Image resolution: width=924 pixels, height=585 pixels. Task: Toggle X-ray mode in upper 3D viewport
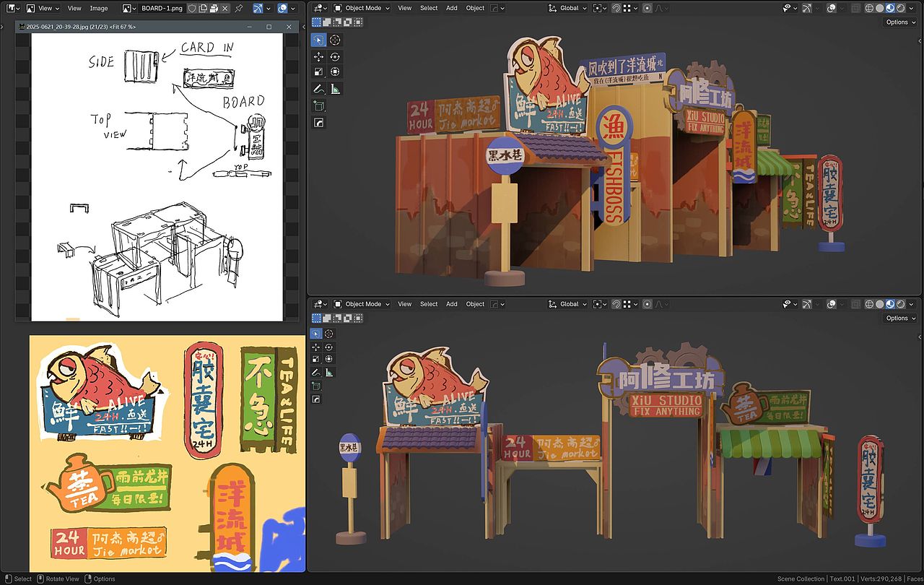point(855,8)
